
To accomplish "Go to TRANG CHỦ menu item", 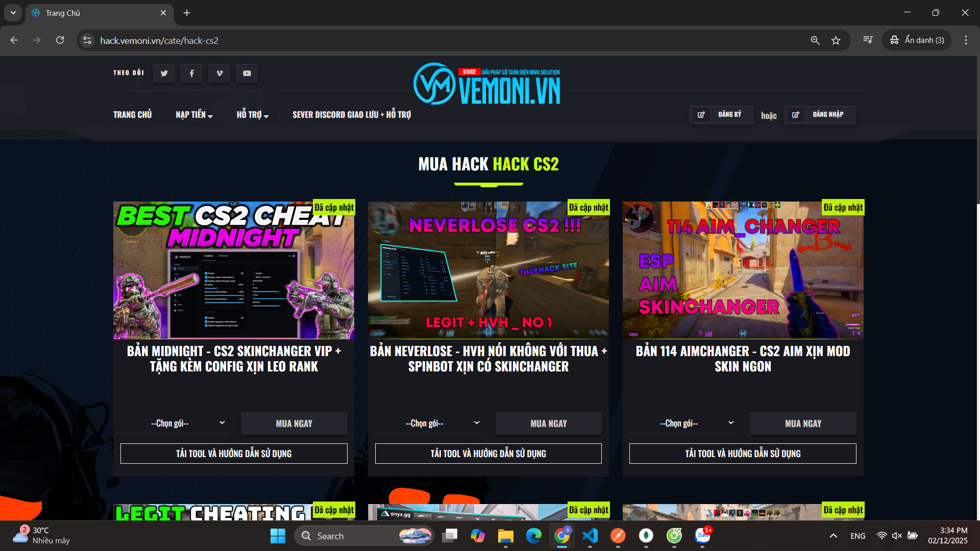I will (132, 115).
